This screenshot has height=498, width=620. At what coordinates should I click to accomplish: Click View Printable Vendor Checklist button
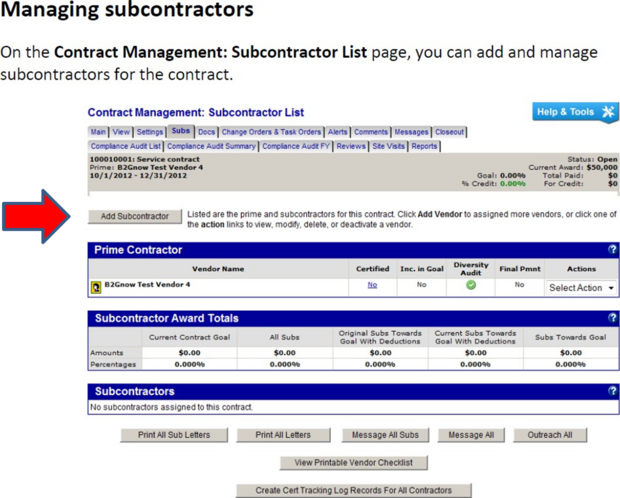pyautogui.click(x=353, y=462)
